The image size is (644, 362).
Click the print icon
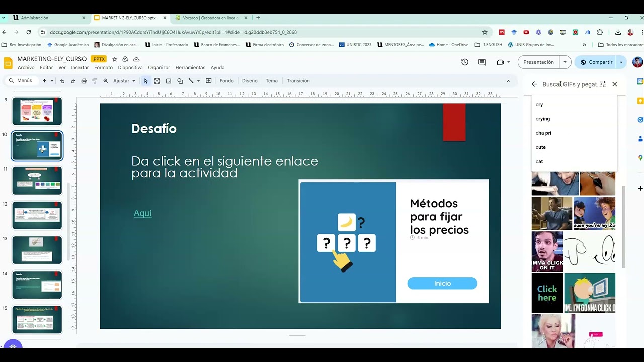84,81
